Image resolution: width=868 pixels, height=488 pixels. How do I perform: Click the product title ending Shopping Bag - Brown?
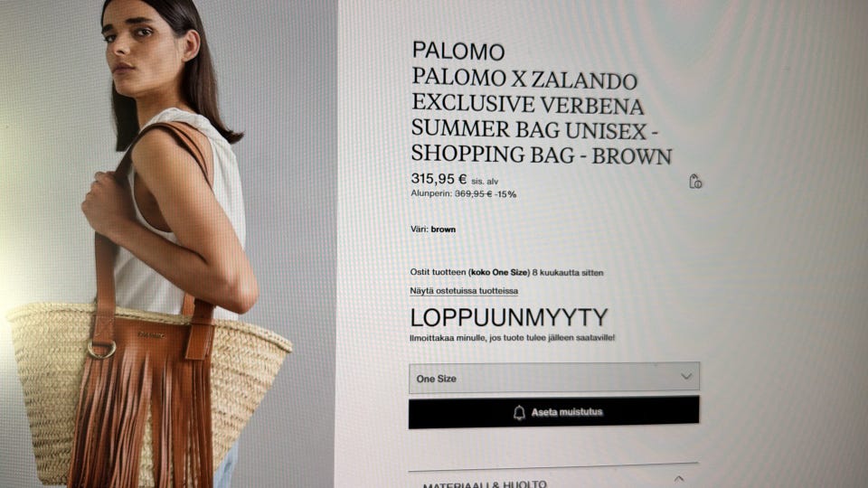pyautogui.click(x=541, y=117)
